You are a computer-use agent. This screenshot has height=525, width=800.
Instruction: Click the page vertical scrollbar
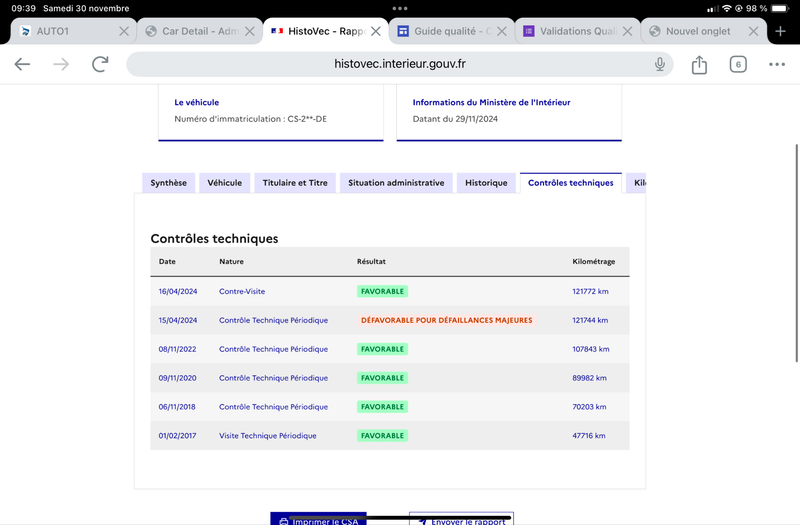[x=796, y=254]
